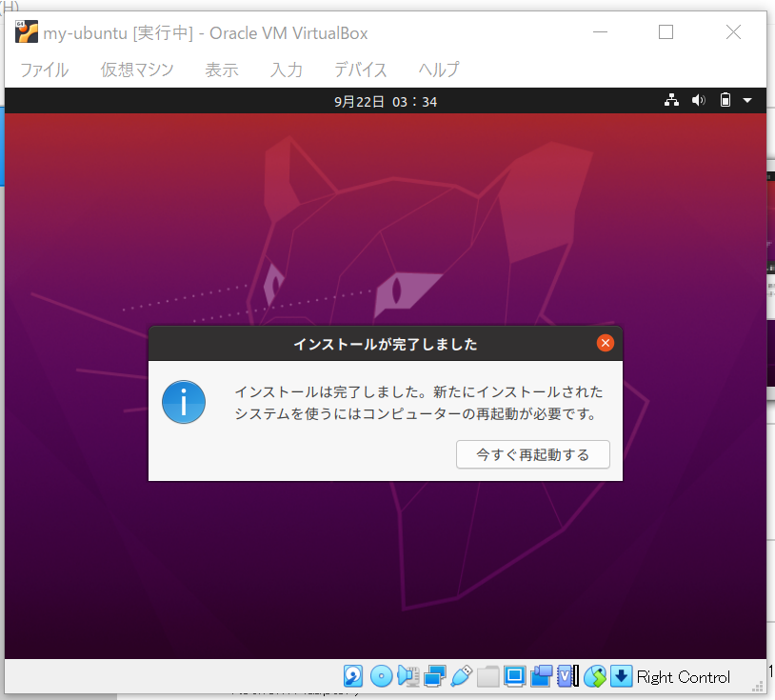Click the Right Control host key label
The height and width of the screenshot is (700, 775).
click(683, 677)
